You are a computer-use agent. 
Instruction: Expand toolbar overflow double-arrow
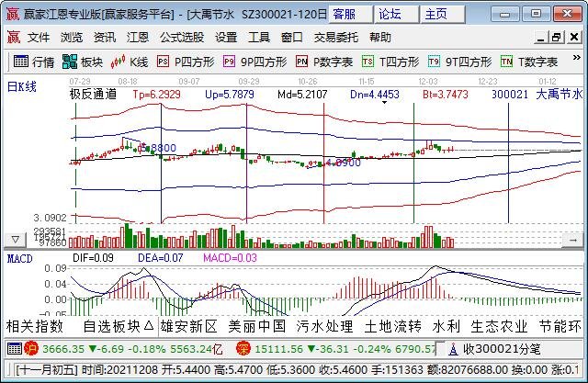click(576, 58)
